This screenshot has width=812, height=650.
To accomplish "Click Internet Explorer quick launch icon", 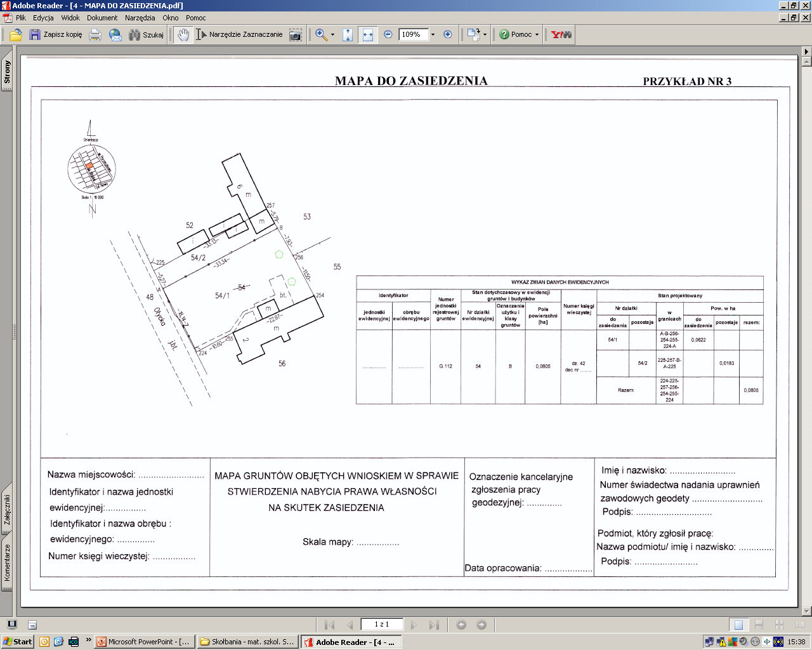I will [x=58, y=642].
